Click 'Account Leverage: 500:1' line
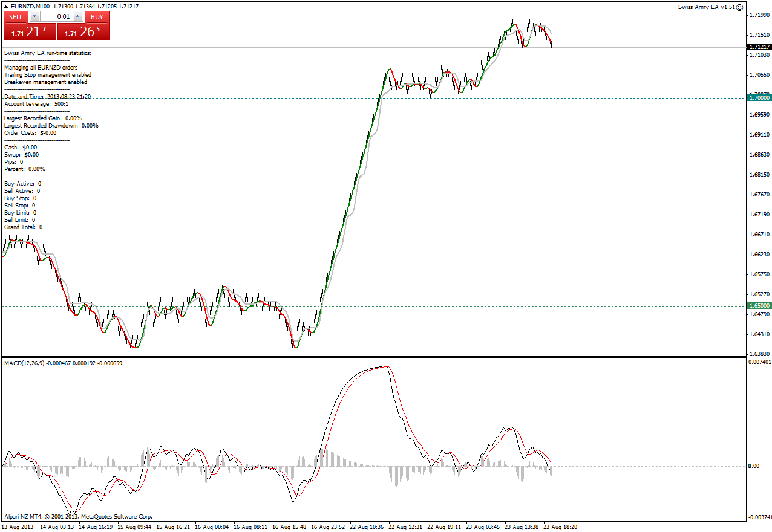The image size is (772, 532). click(36, 104)
